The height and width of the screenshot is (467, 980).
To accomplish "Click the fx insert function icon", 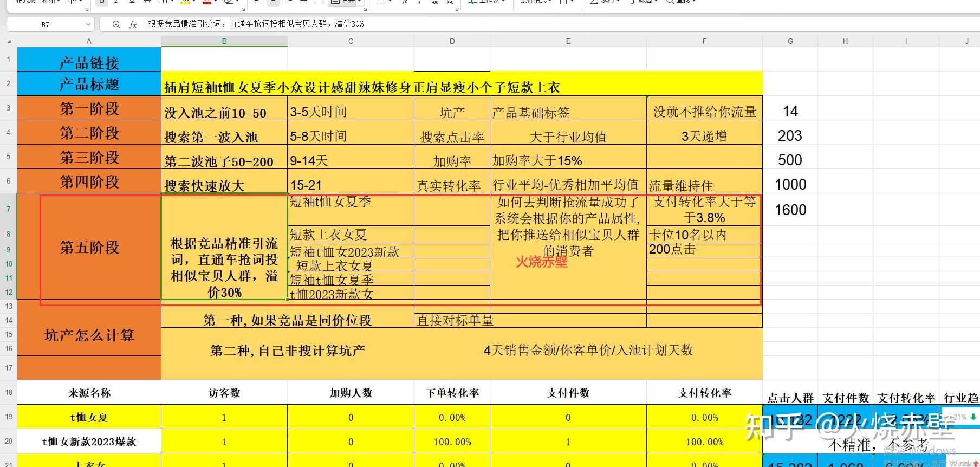I will (x=133, y=24).
